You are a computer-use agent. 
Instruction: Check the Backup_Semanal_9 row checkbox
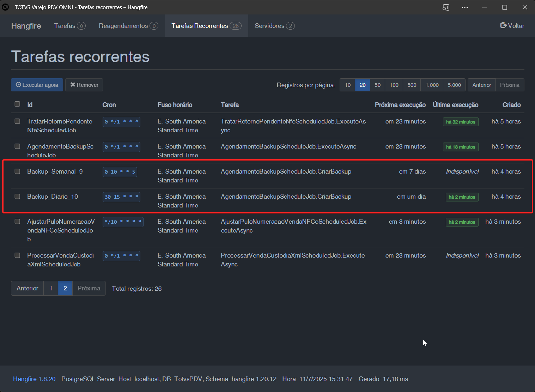(x=17, y=171)
